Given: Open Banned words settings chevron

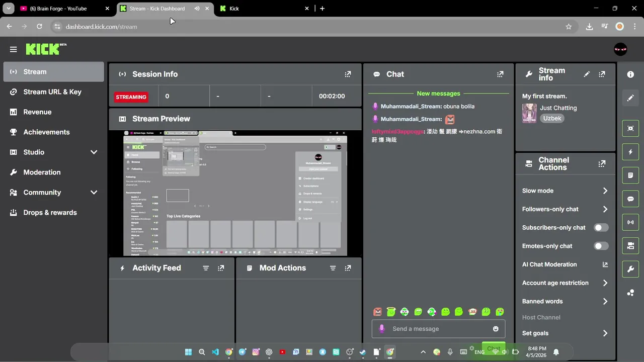Looking at the screenshot, I should [605, 302].
